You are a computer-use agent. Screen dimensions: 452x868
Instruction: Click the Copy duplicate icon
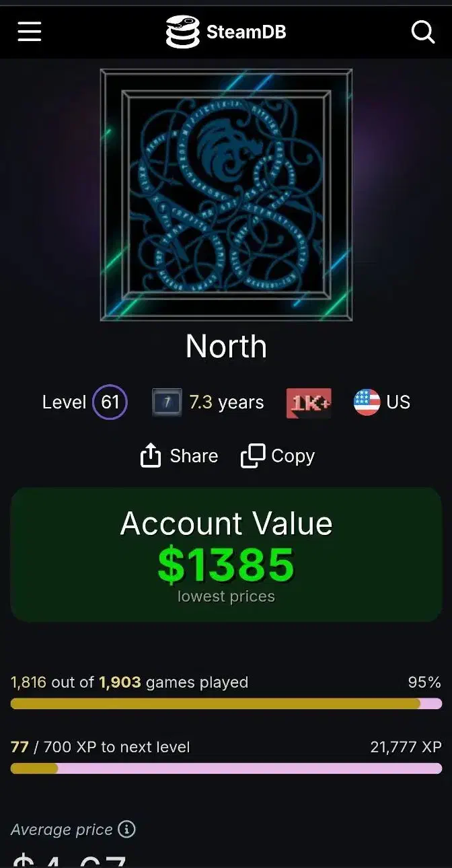tap(253, 456)
